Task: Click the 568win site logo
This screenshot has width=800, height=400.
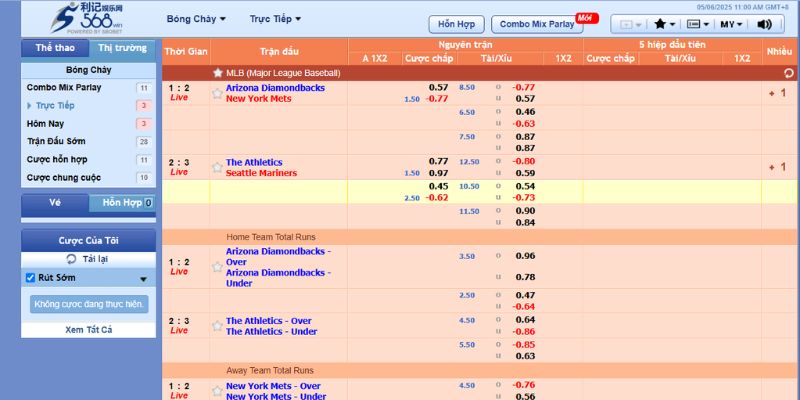Action: [x=87, y=18]
